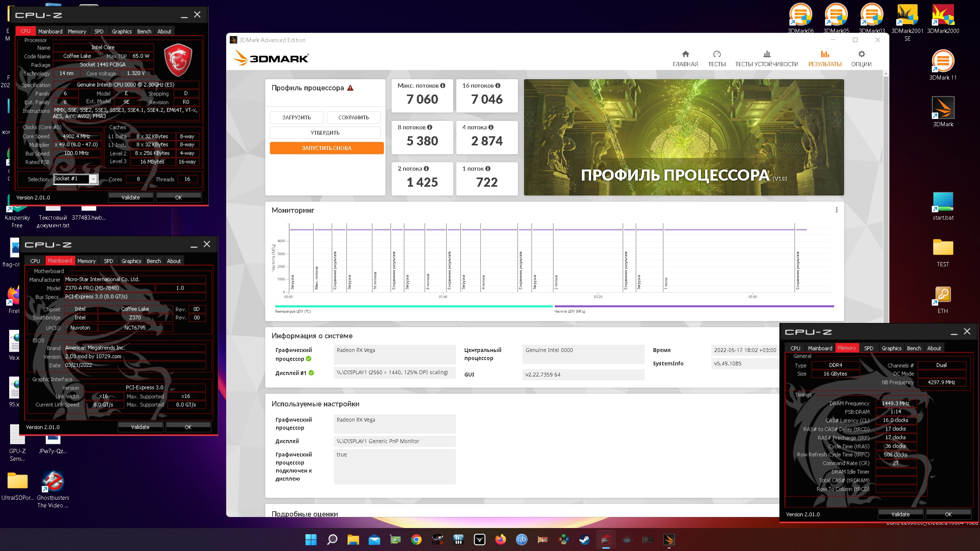The height and width of the screenshot is (551, 980).
Task: Click the v5.49.1085 SystemInfo value
Action: click(745, 364)
